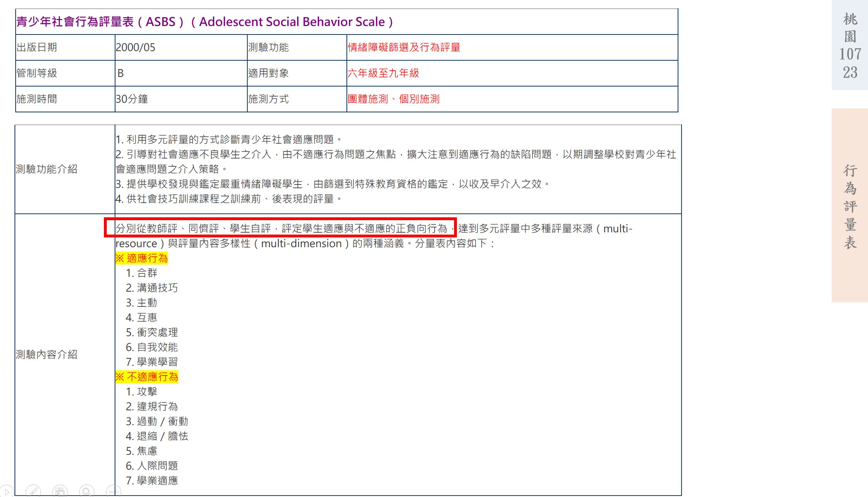Click the 行為評量表 vertical side banner
Viewport: 868px width, 497px height.
(850, 206)
